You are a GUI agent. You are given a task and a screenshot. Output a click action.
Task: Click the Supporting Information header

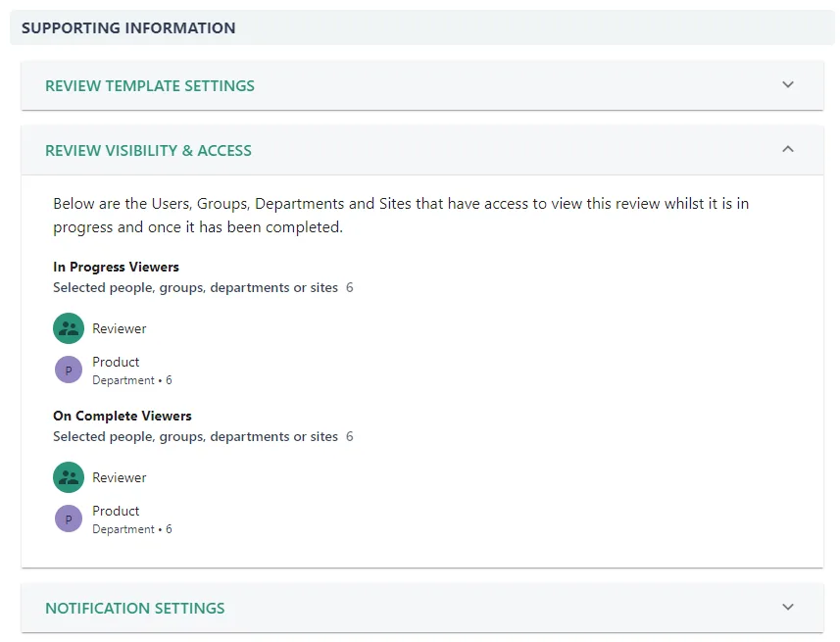128,27
